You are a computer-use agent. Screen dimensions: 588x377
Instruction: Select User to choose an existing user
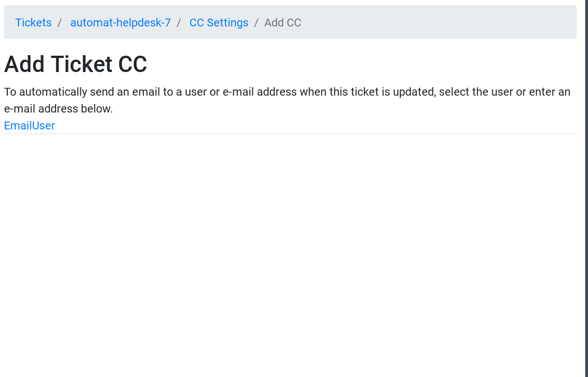point(43,125)
